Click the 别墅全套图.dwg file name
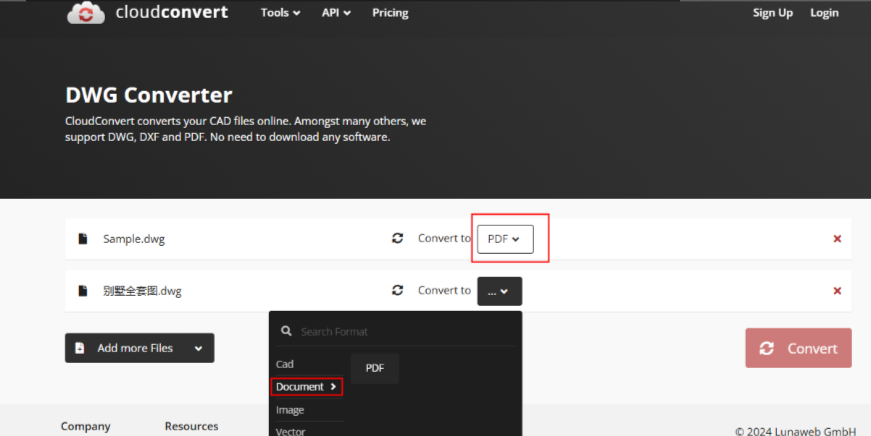The height and width of the screenshot is (436, 871). [142, 290]
